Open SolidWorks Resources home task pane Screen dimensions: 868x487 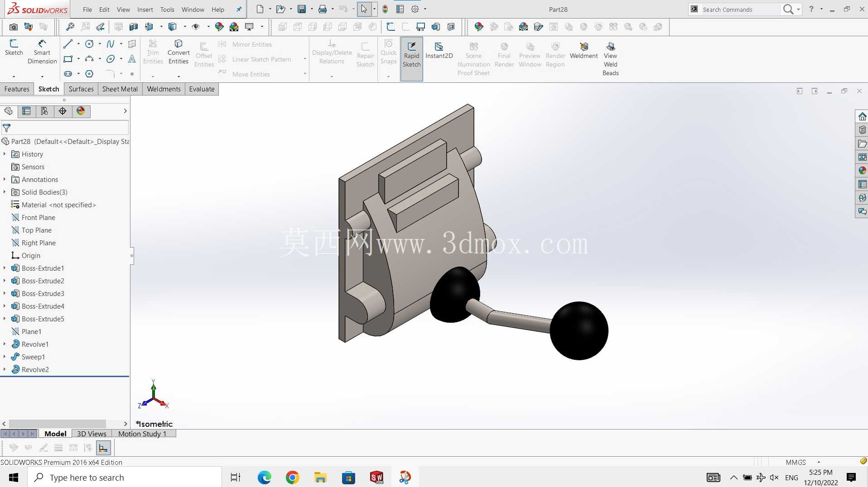click(x=862, y=116)
